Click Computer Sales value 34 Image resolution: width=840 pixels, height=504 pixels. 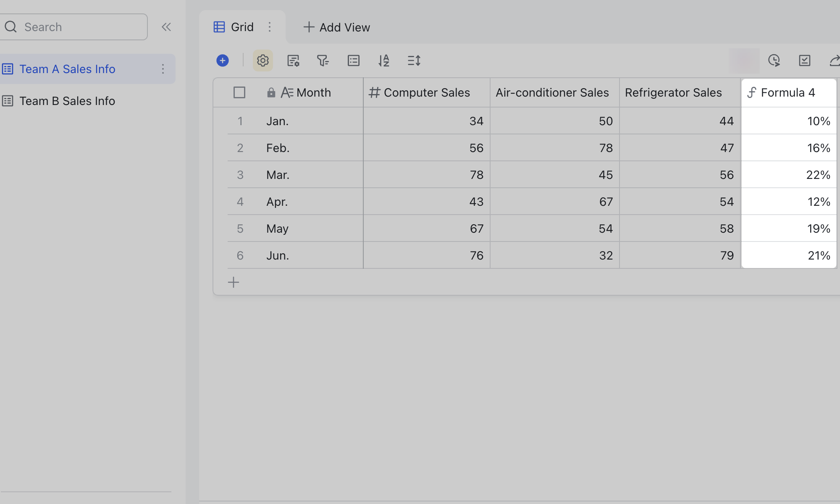coord(427,121)
